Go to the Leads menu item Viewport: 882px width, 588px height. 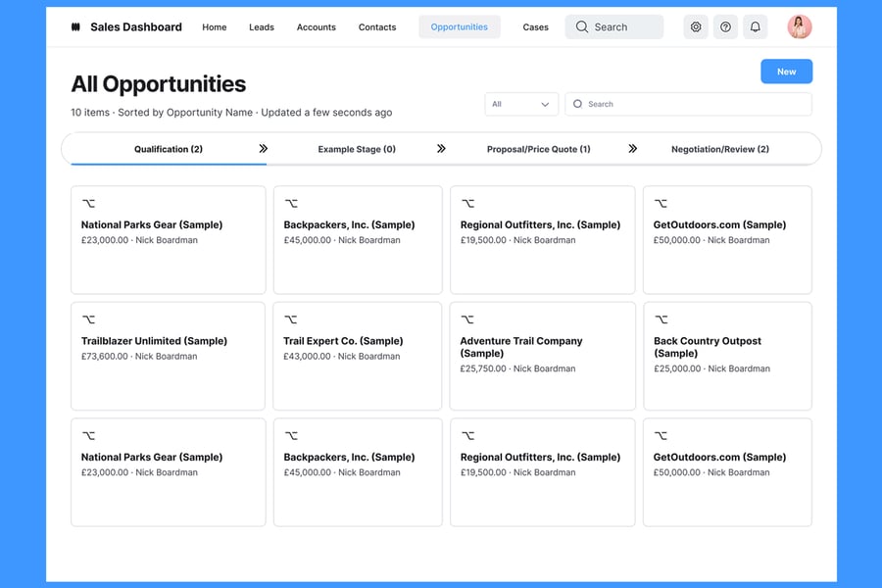coord(262,27)
